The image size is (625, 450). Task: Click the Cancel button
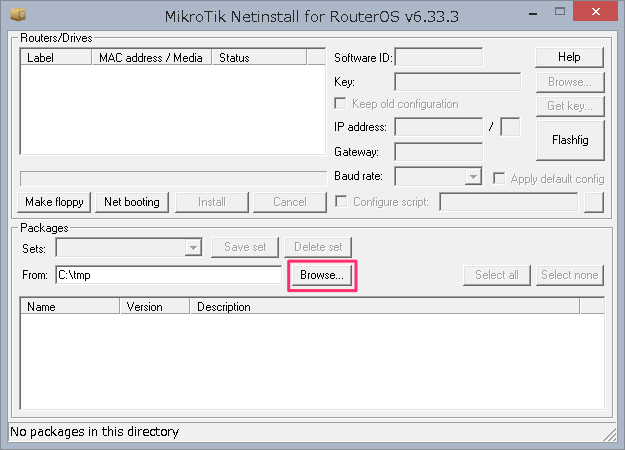[290, 202]
